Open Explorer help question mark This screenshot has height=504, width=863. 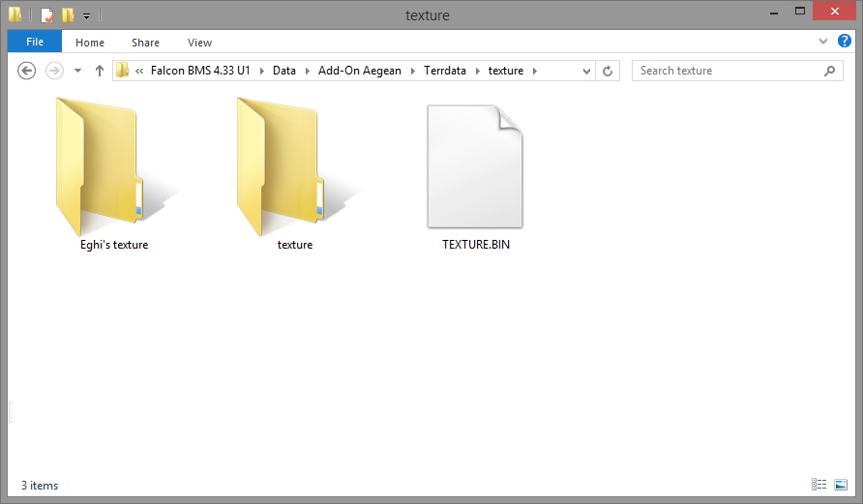coord(844,42)
